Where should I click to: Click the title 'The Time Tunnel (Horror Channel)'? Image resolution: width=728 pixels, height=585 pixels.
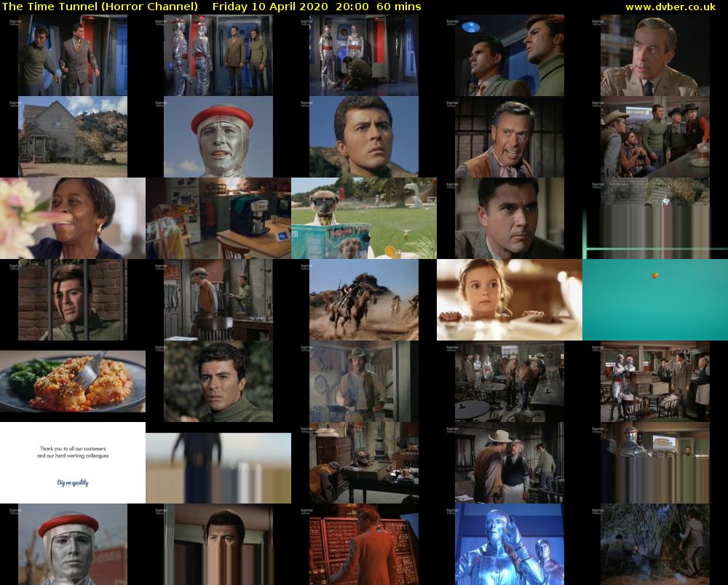[x=100, y=7]
